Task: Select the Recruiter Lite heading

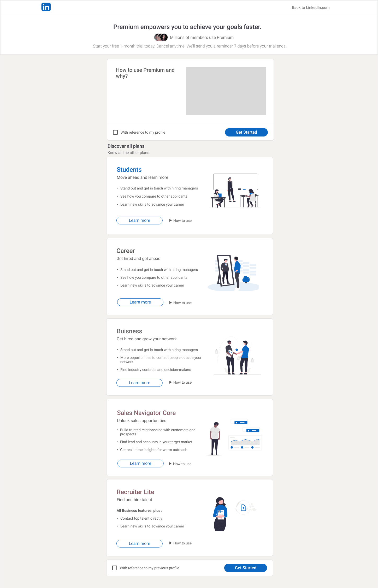Action: 135,492
